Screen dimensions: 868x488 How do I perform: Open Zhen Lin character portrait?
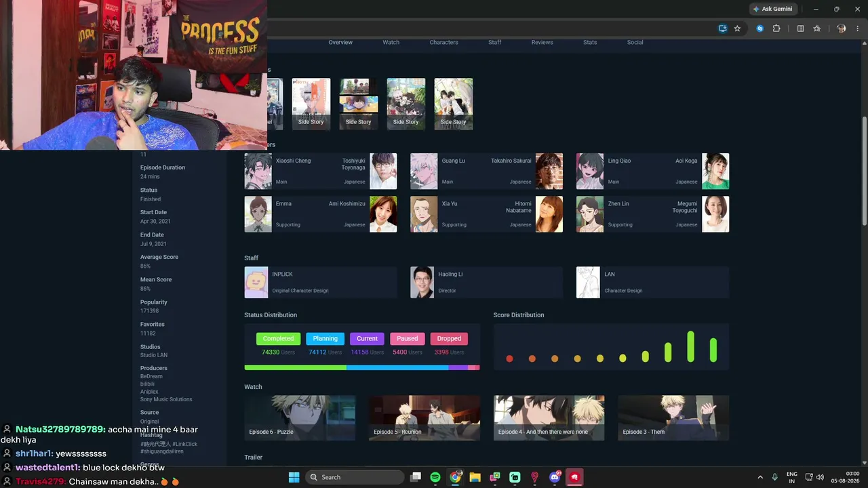[x=590, y=214]
